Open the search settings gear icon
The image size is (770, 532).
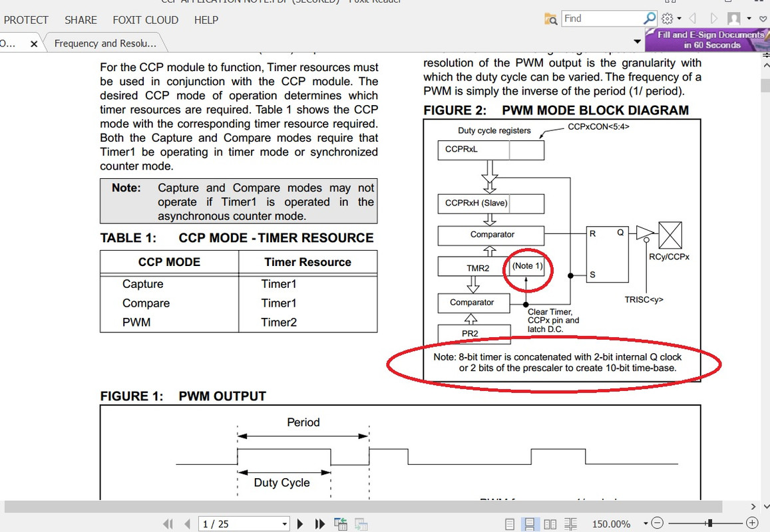coord(667,19)
